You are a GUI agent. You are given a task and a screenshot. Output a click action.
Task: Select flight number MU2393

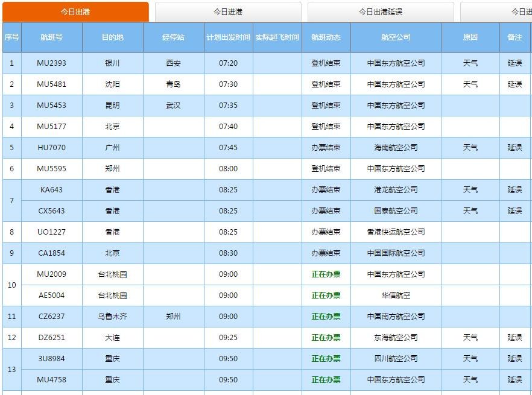[52, 63]
